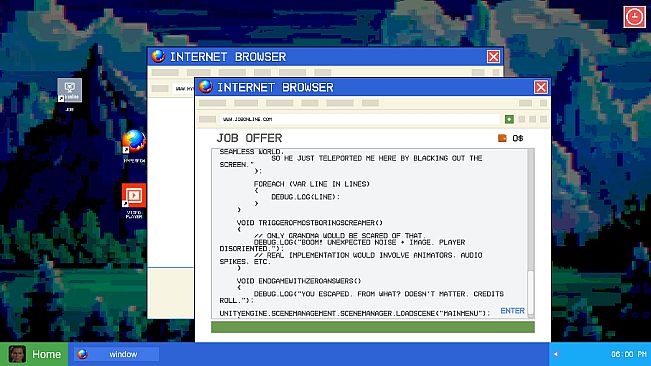The image size is (651, 366).
Task: Click the UNITYENGINE.SCENEMANAGEMENT LoadScene line
Action: [x=355, y=313]
